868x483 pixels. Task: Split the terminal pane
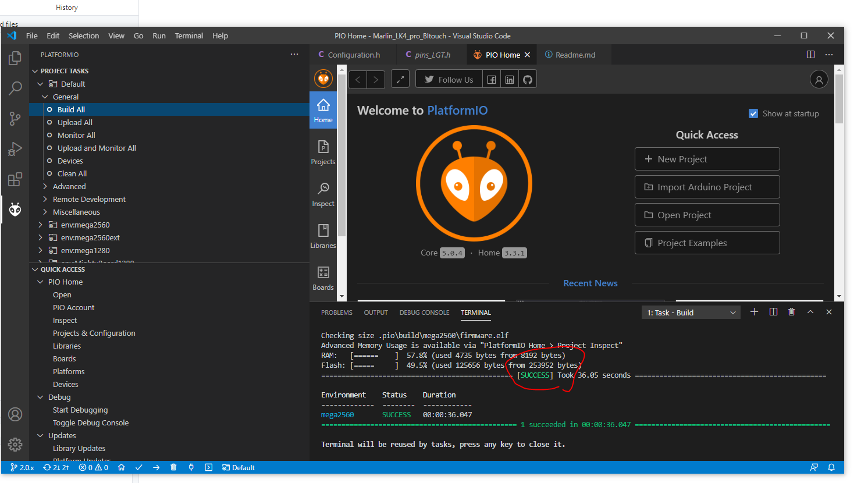(x=773, y=312)
